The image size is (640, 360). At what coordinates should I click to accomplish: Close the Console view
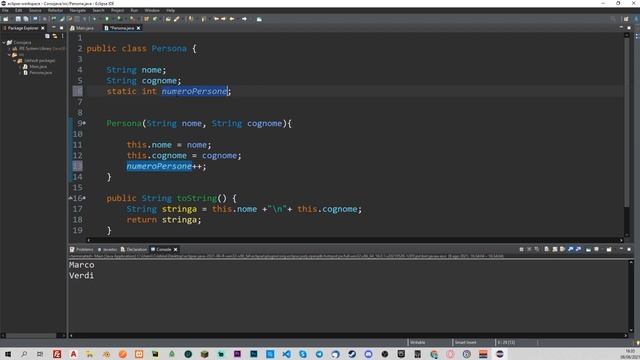[176, 249]
